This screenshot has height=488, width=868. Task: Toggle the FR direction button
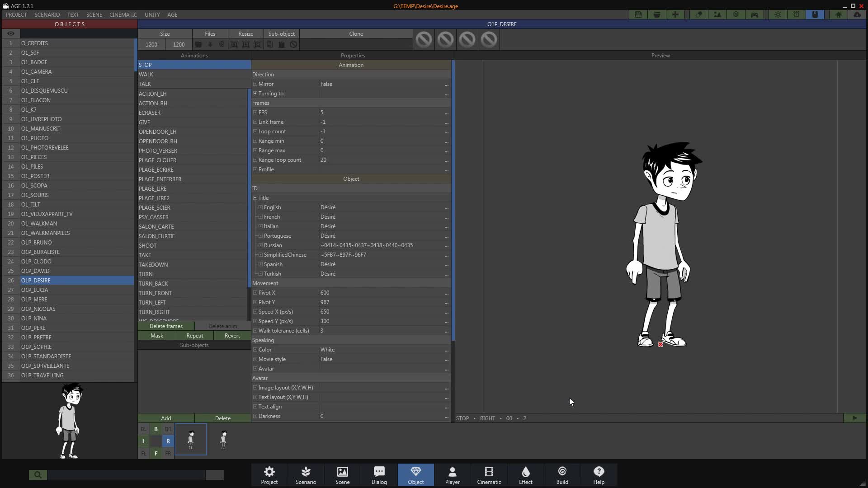click(x=168, y=453)
